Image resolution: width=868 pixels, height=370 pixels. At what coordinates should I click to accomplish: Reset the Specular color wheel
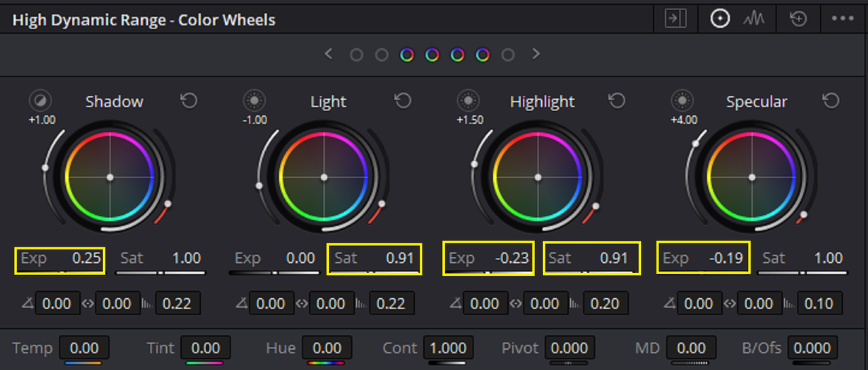(x=831, y=101)
